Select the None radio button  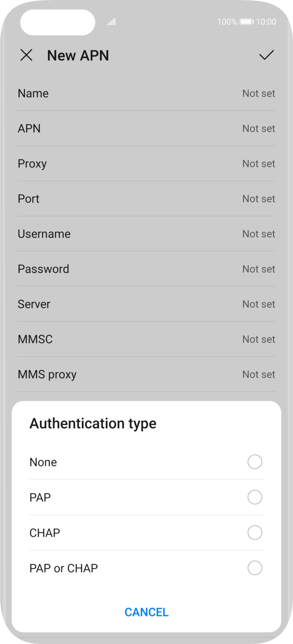[255, 462]
